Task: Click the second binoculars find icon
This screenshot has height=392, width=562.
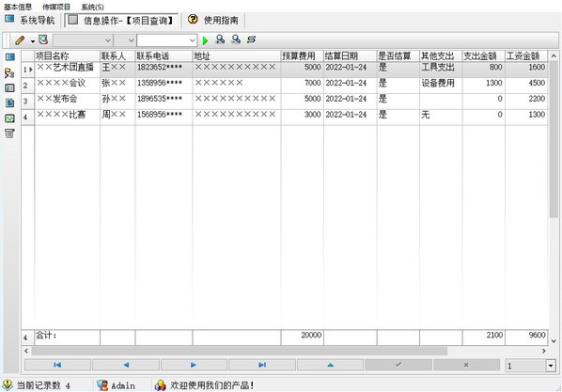Action: (x=236, y=39)
